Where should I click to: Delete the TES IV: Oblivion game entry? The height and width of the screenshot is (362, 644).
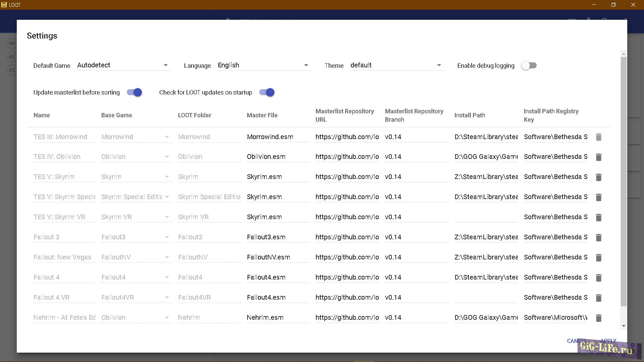599,157
